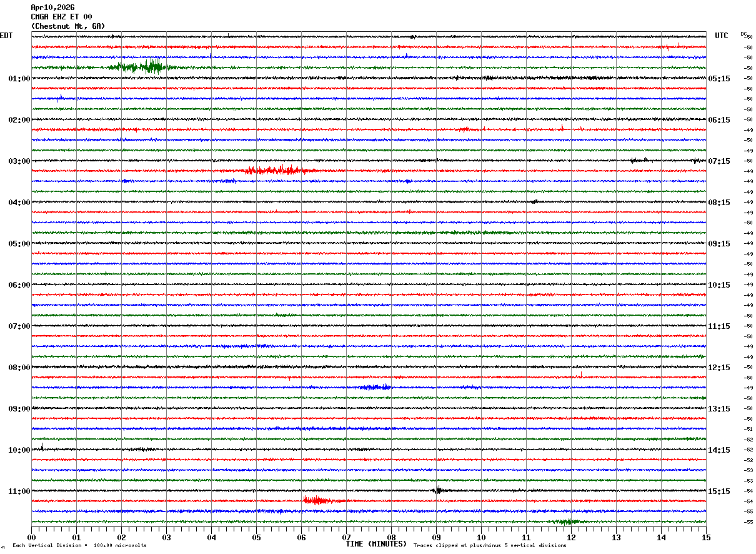Click minute 15 on the time axis

[706, 537]
